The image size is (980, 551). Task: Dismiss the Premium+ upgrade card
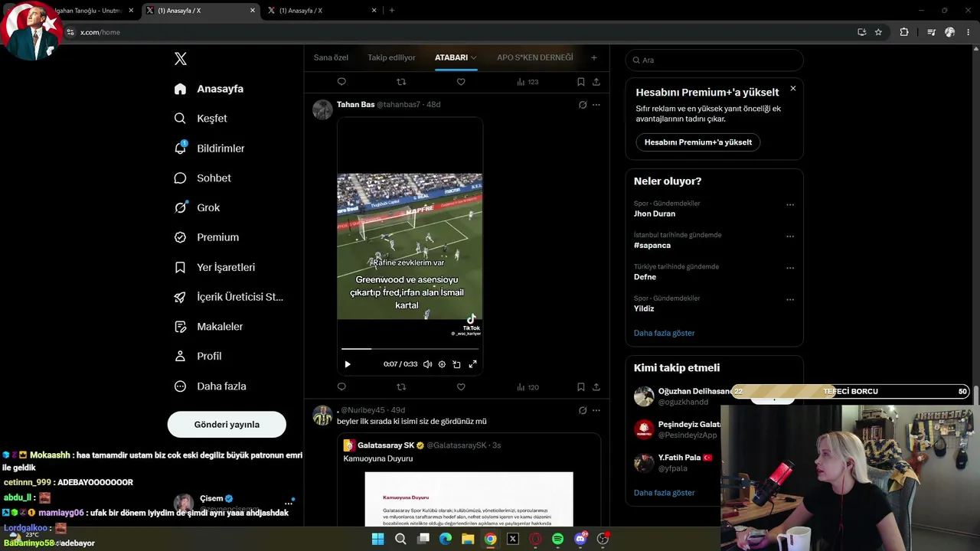pos(793,89)
